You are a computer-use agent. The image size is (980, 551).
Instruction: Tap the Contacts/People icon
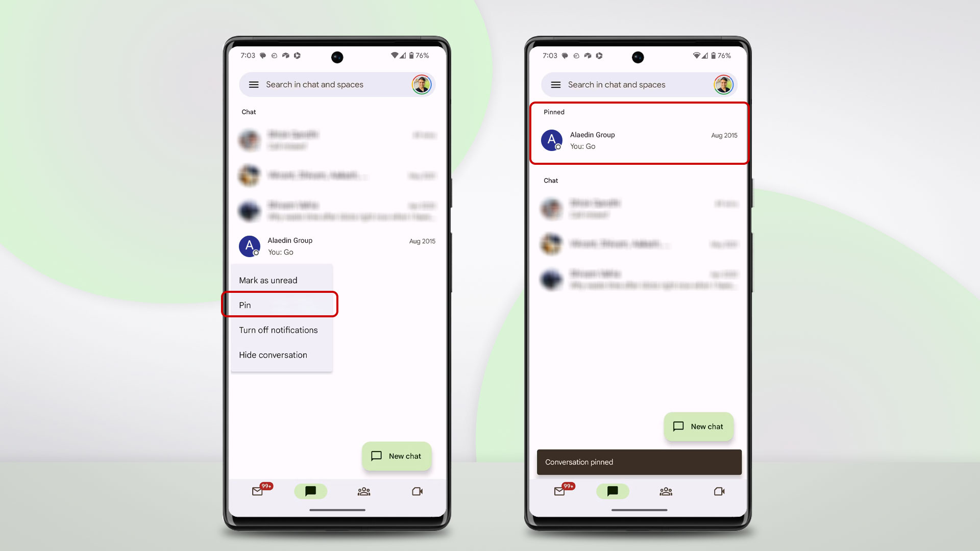pyautogui.click(x=364, y=491)
